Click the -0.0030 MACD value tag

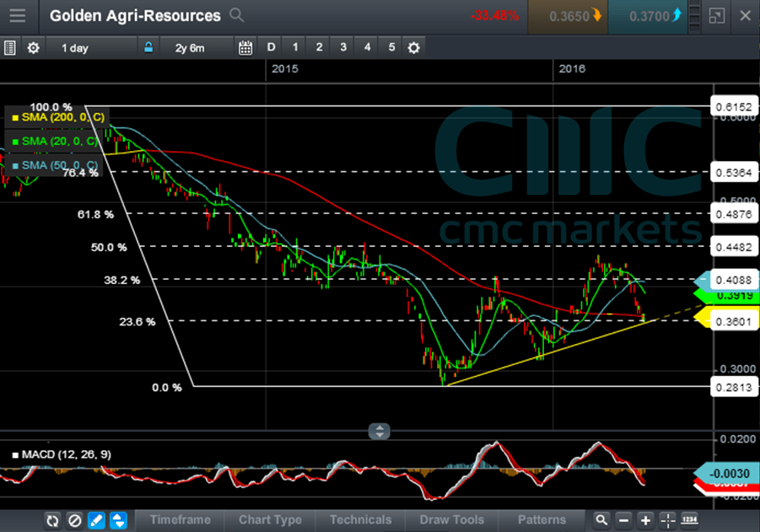(x=729, y=473)
